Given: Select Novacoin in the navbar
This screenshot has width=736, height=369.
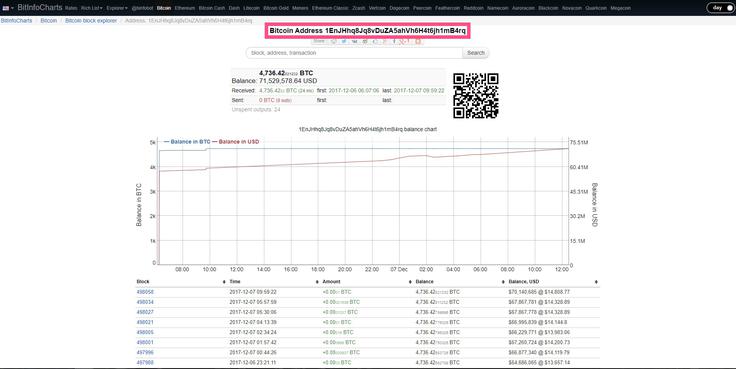Looking at the screenshot, I should click(x=572, y=8).
